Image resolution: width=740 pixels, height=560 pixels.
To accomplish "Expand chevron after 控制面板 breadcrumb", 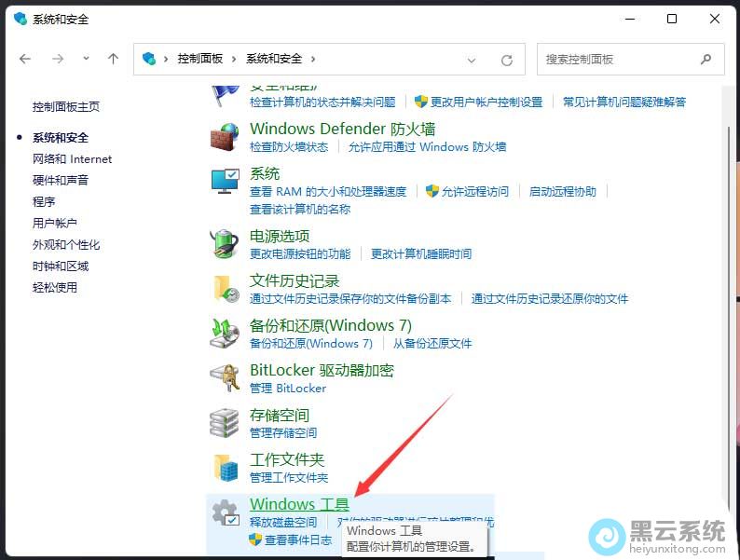I will point(234,59).
